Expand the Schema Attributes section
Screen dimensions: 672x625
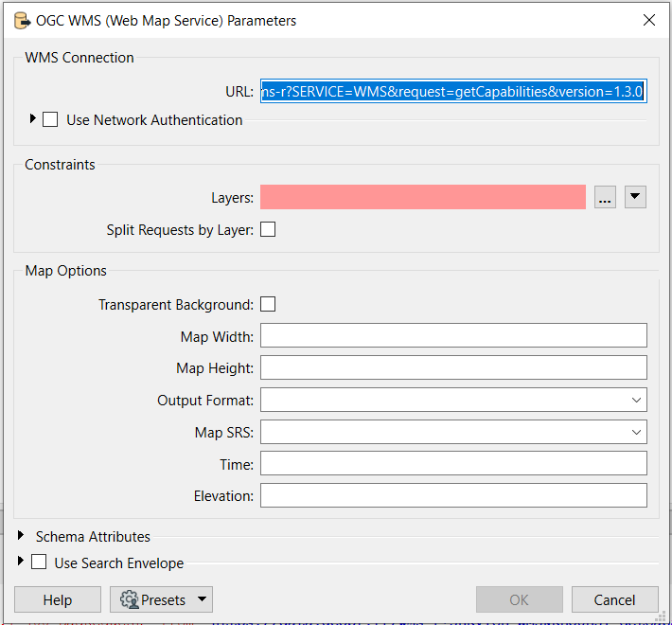[22, 536]
